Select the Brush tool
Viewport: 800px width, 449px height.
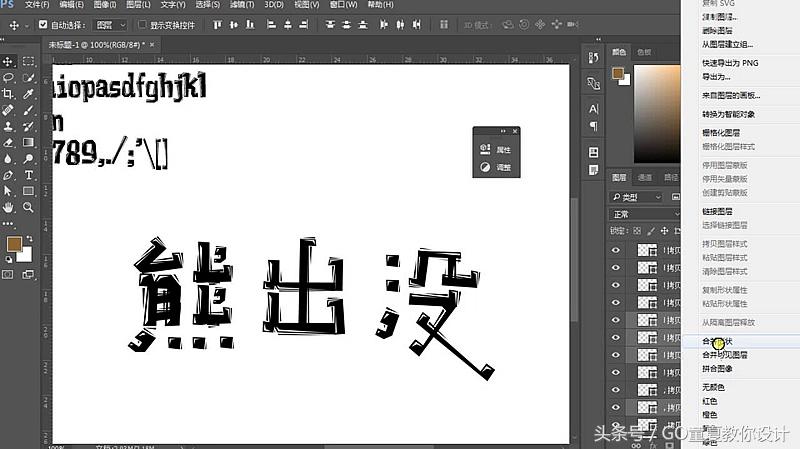coord(28,110)
